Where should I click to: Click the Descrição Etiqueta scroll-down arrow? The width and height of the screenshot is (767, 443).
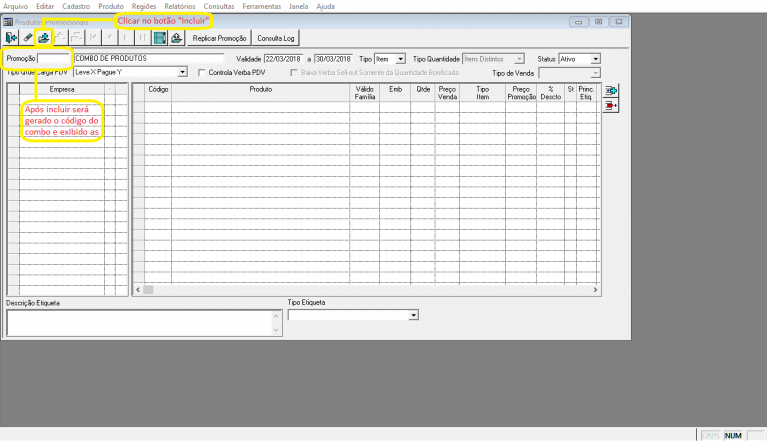(276, 330)
